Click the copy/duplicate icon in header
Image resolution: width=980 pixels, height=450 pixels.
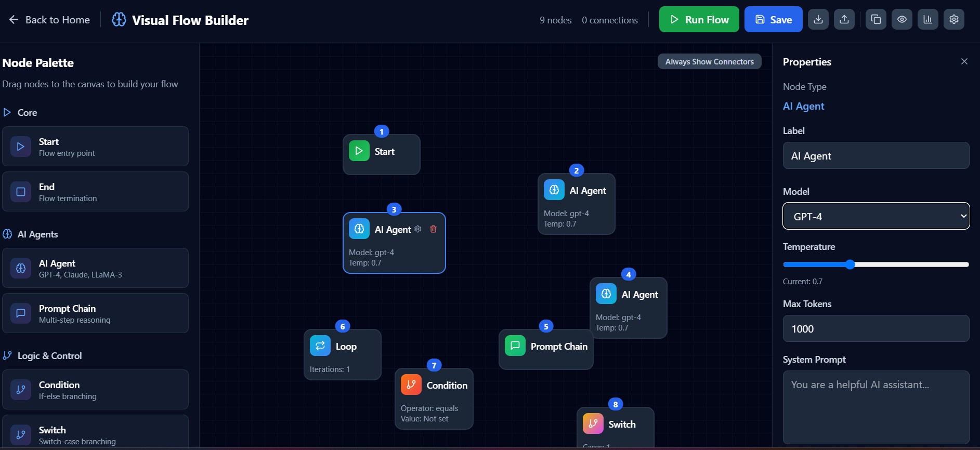coord(876,19)
